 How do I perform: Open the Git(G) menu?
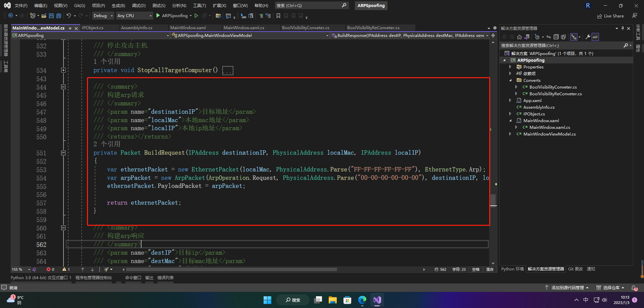click(x=80, y=6)
